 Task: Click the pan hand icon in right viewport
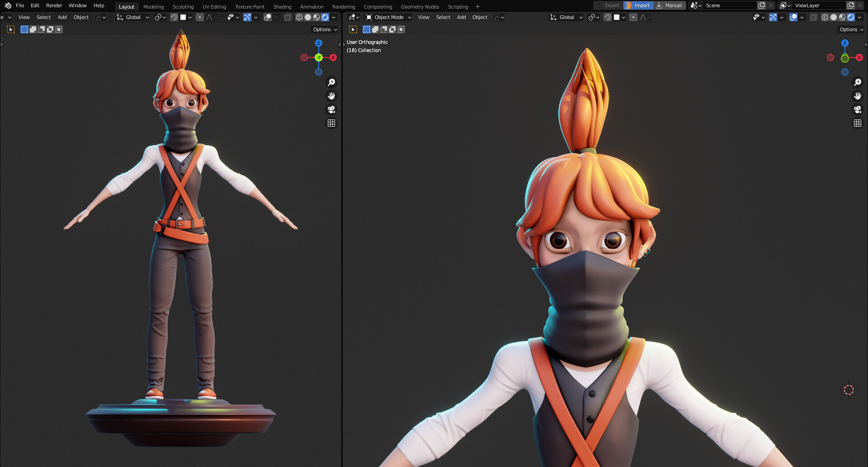tap(858, 95)
